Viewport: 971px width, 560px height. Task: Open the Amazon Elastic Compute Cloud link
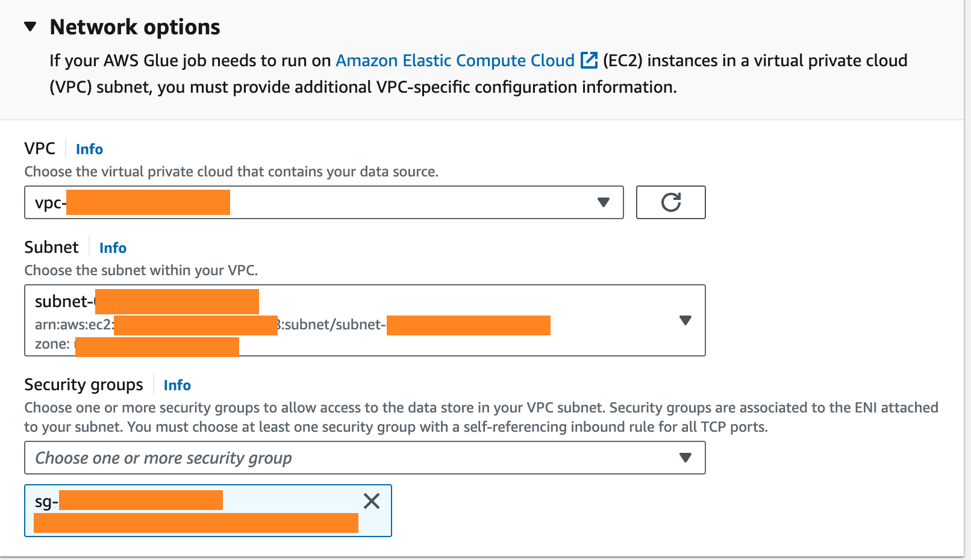point(455,61)
